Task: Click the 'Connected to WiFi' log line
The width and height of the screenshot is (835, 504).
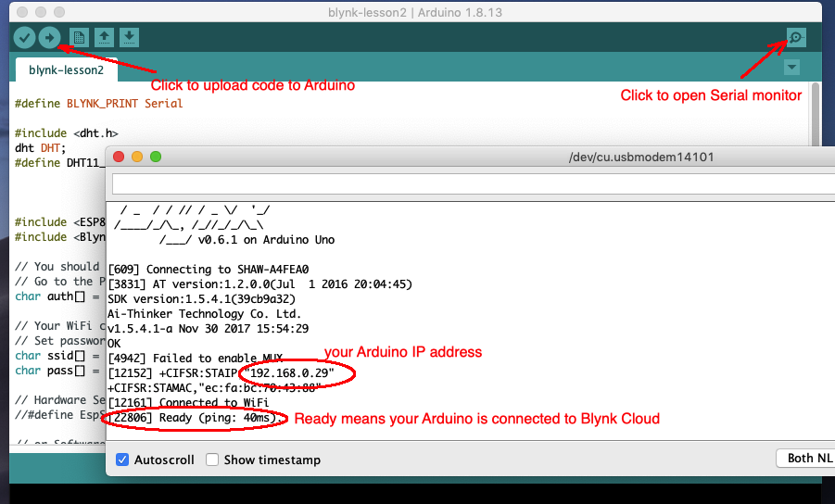Action: tap(188, 402)
